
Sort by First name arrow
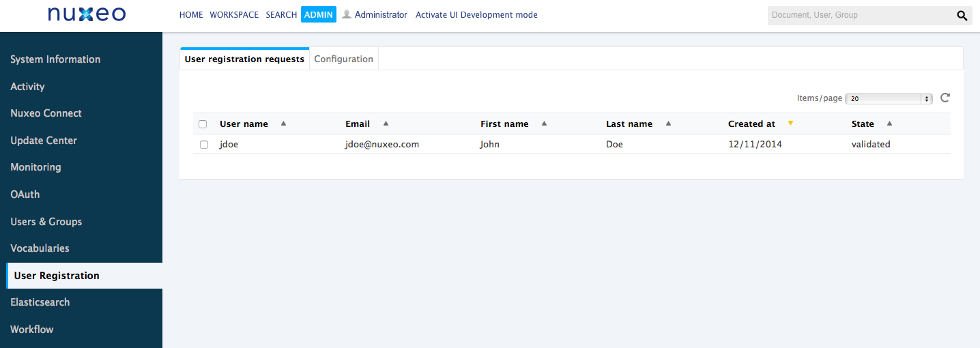point(544,124)
